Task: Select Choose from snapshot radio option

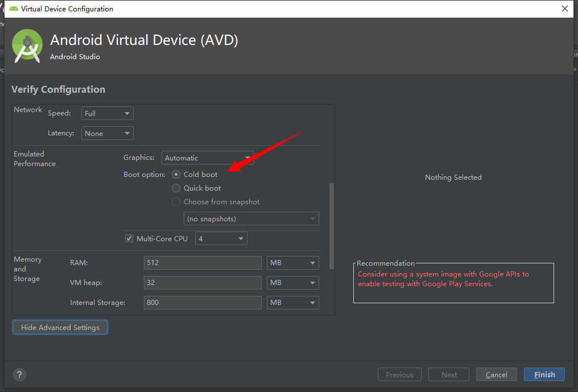Action: point(176,202)
